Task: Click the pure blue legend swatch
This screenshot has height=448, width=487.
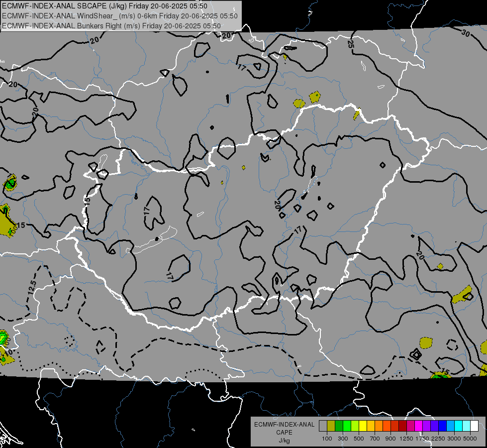Action: (443, 426)
